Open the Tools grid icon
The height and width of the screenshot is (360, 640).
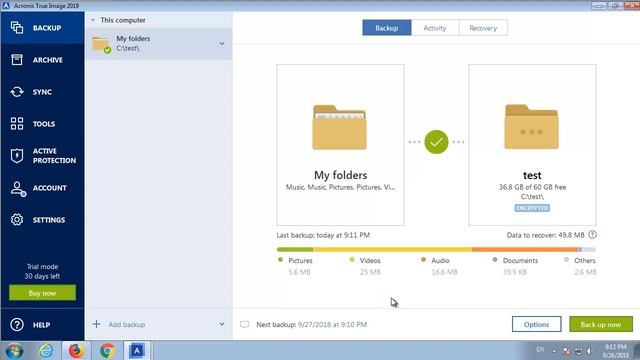(17, 124)
